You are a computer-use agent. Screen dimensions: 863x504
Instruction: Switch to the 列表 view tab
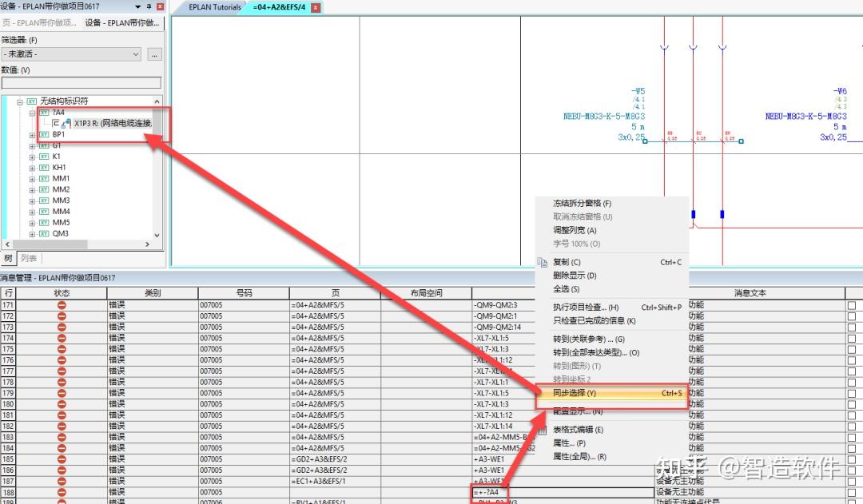click(29, 258)
